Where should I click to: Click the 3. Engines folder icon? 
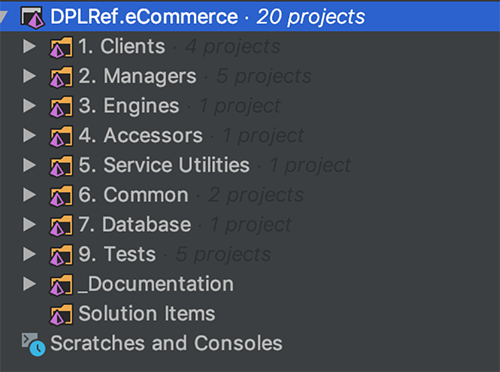coord(61,106)
